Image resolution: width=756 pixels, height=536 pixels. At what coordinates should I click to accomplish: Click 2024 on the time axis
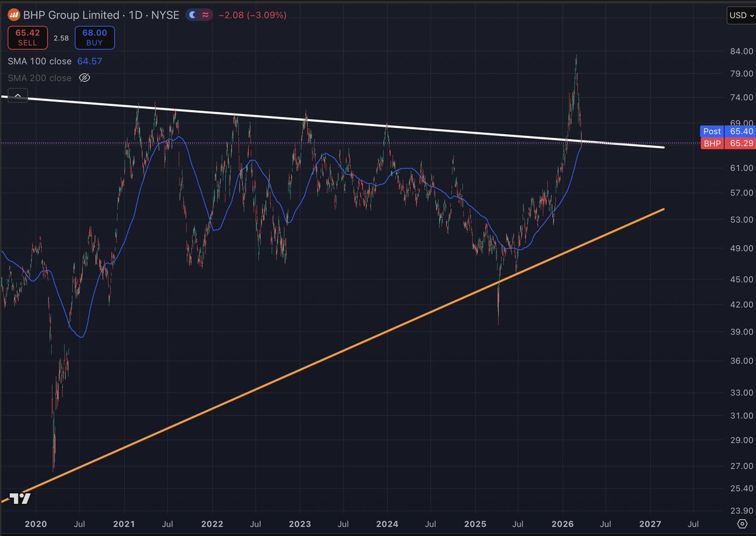point(387,523)
